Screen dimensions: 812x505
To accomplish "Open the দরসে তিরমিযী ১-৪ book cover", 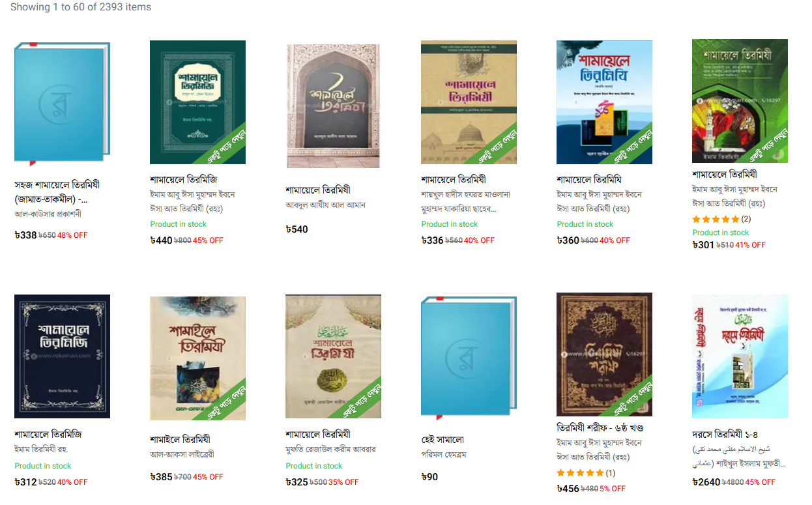I will [x=740, y=356].
